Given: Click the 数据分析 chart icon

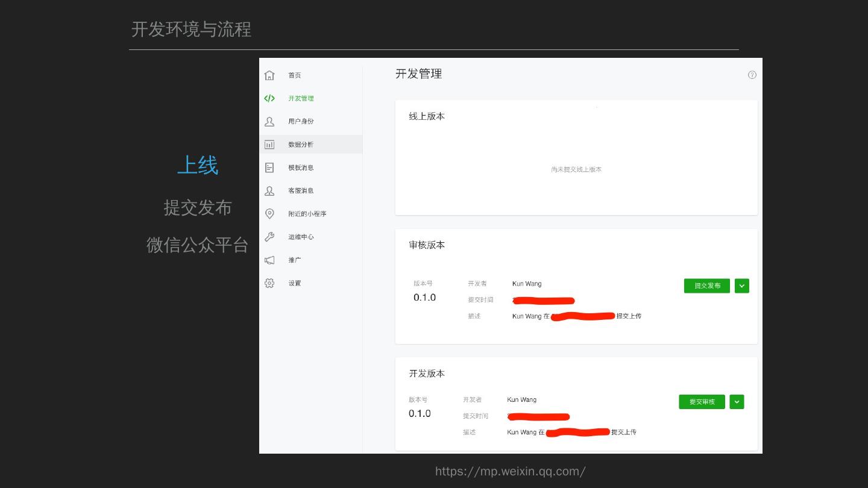Looking at the screenshot, I should (269, 145).
